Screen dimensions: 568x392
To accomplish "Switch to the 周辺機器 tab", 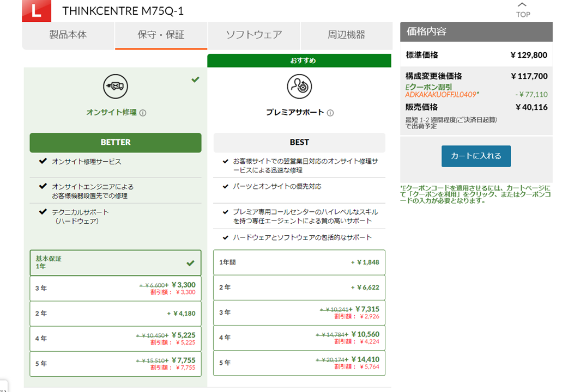I will (x=346, y=35).
